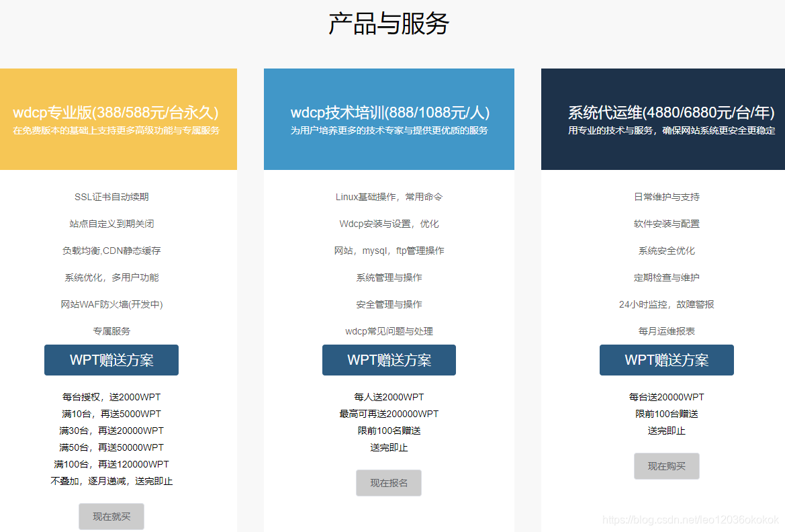Select SSL证书自动续期 feature text
785x532 pixels.
tap(111, 197)
